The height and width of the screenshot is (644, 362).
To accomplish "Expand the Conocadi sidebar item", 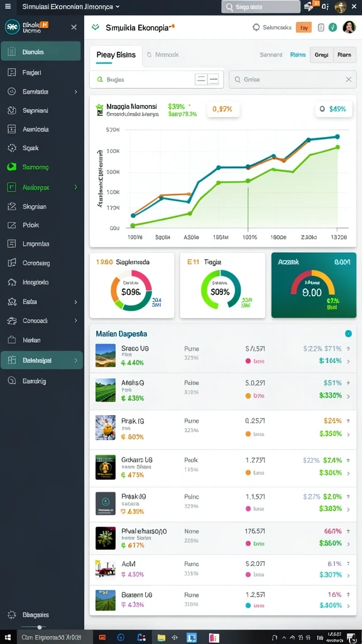I will coord(75,320).
